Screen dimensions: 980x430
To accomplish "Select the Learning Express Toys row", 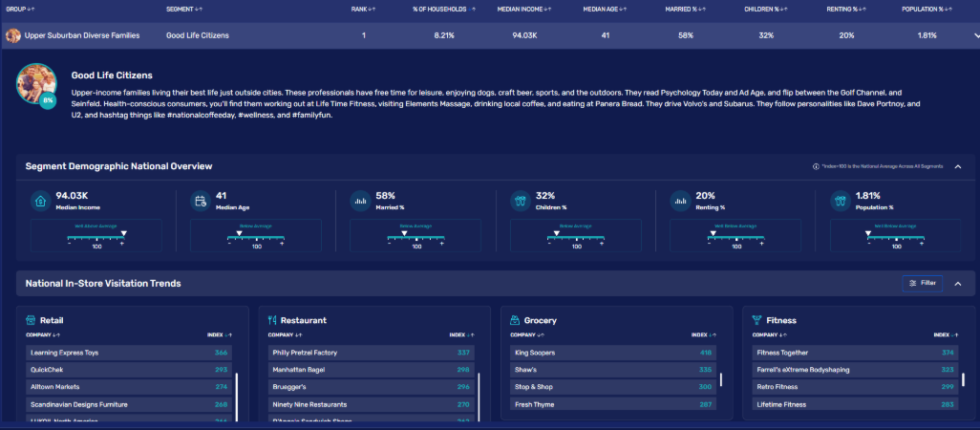I will tap(129, 353).
